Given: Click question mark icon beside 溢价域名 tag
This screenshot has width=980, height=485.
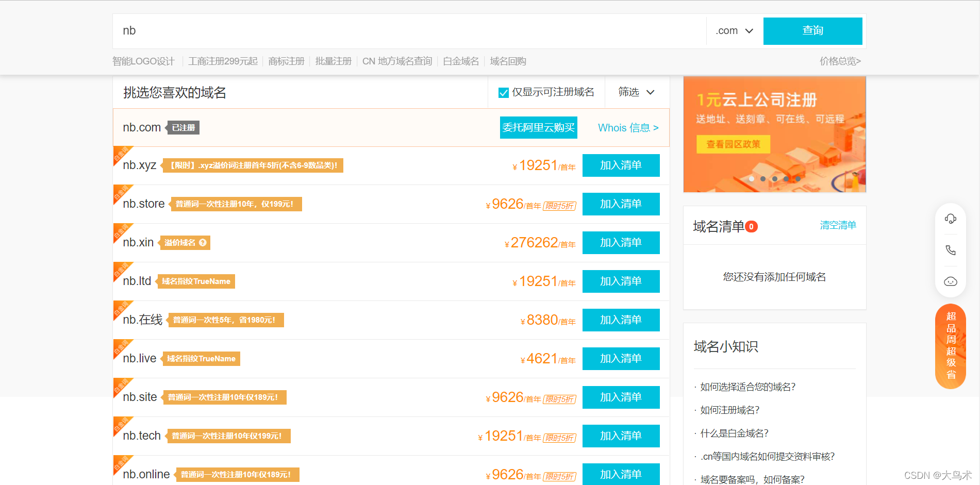Looking at the screenshot, I should (x=203, y=243).
